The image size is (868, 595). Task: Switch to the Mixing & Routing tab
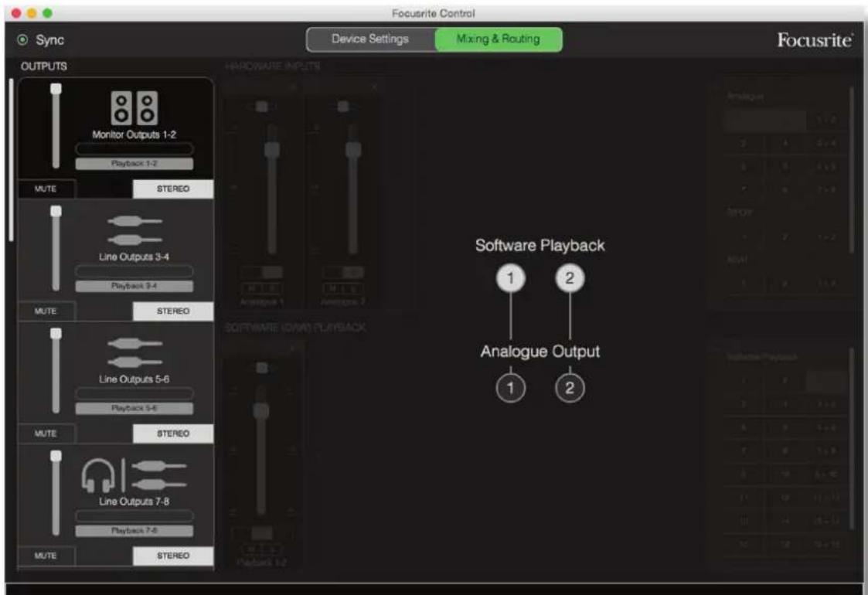click(x=499, y=39)
